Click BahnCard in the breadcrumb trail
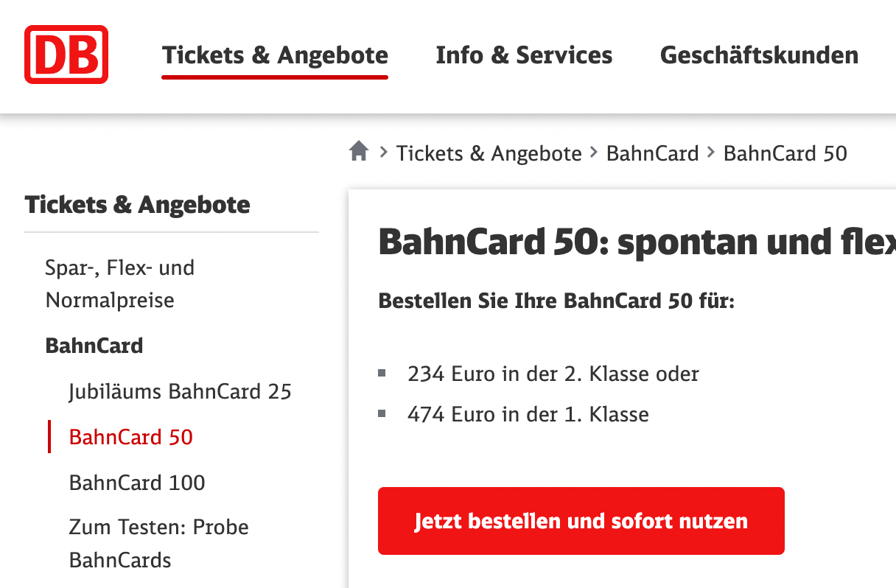896x588 pixels. 652,153
